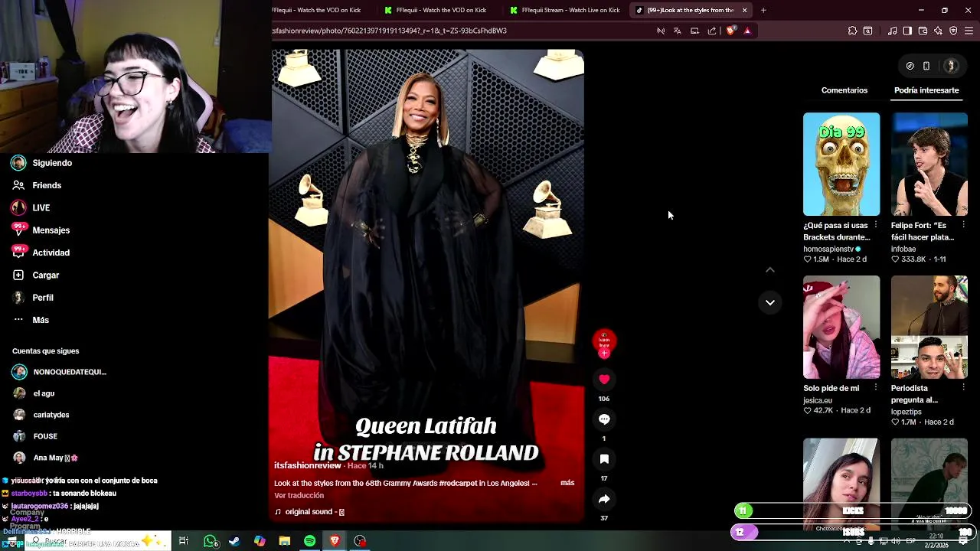Like the Queen Latifah post with the heart

(x=604, y=380)
